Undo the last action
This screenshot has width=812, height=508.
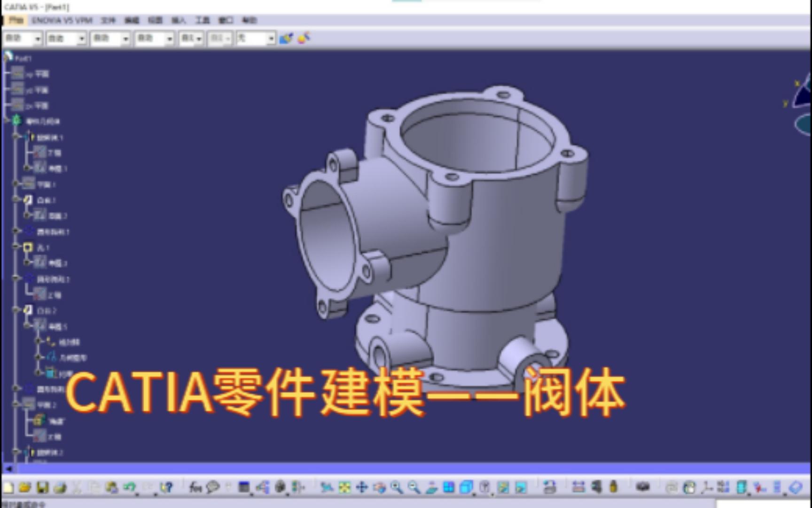pyautogui.click(x=129, y=487)
